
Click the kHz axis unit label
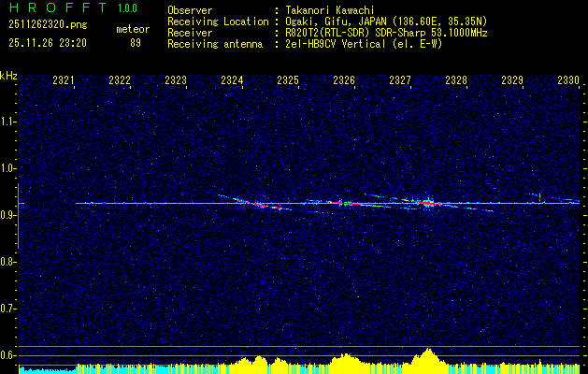point(8,76)
